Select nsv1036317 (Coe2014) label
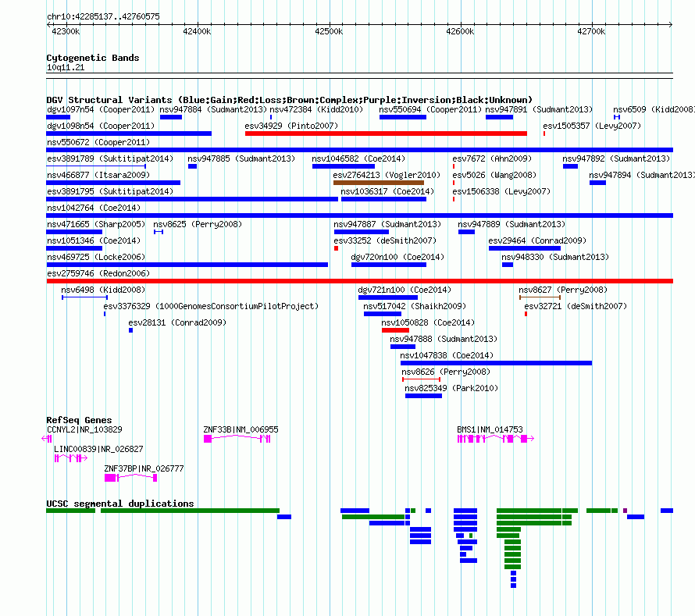 click(x=387, y=191)
